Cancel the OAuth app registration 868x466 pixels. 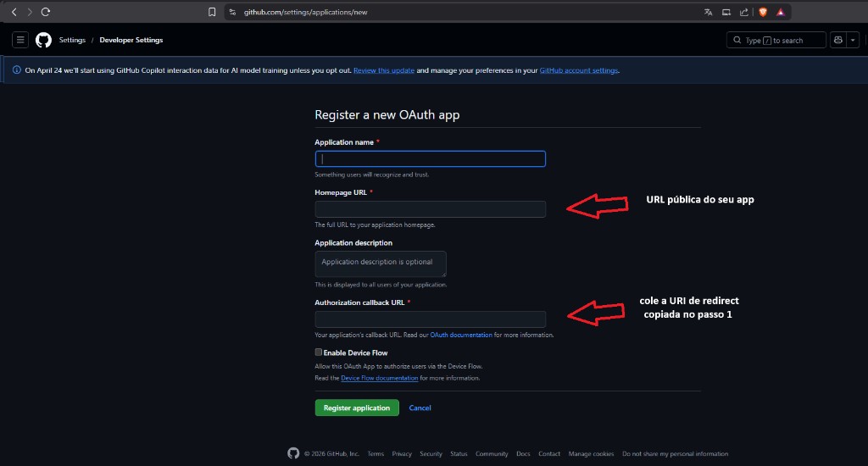pos(420,408)
